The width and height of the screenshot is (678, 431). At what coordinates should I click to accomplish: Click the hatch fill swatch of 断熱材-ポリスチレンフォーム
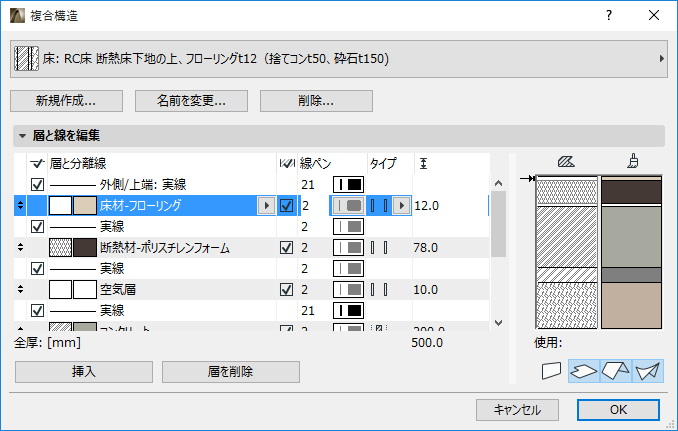click(x=61, y=248)
